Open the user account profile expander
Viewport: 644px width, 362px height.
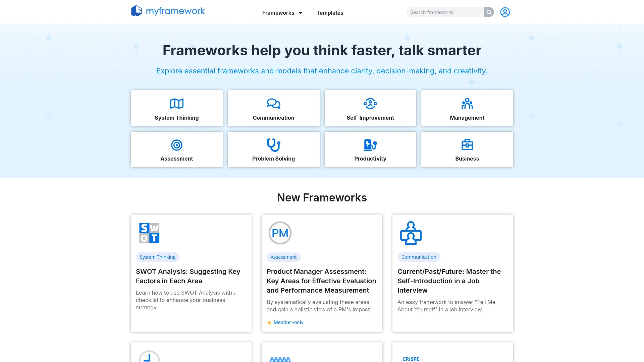click(505, 11)
